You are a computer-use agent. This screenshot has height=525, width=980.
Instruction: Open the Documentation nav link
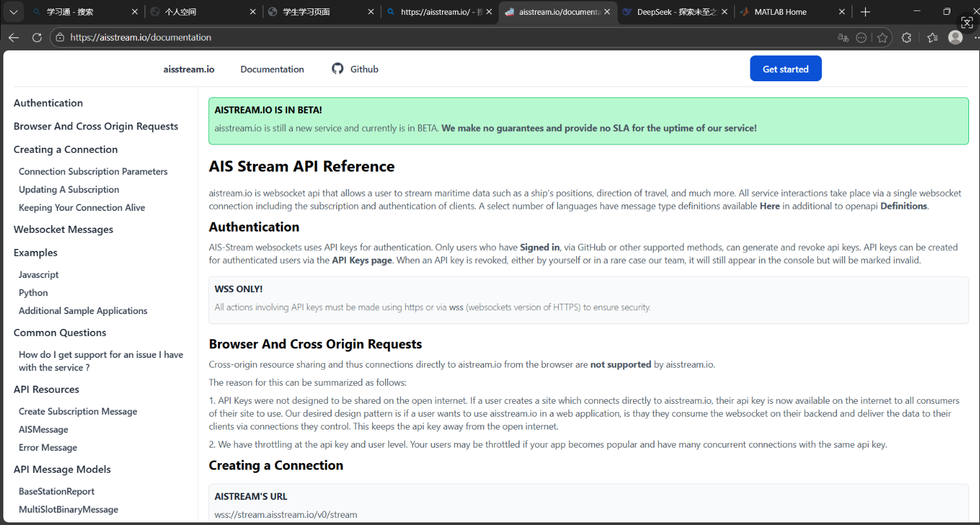pos(272,69)
